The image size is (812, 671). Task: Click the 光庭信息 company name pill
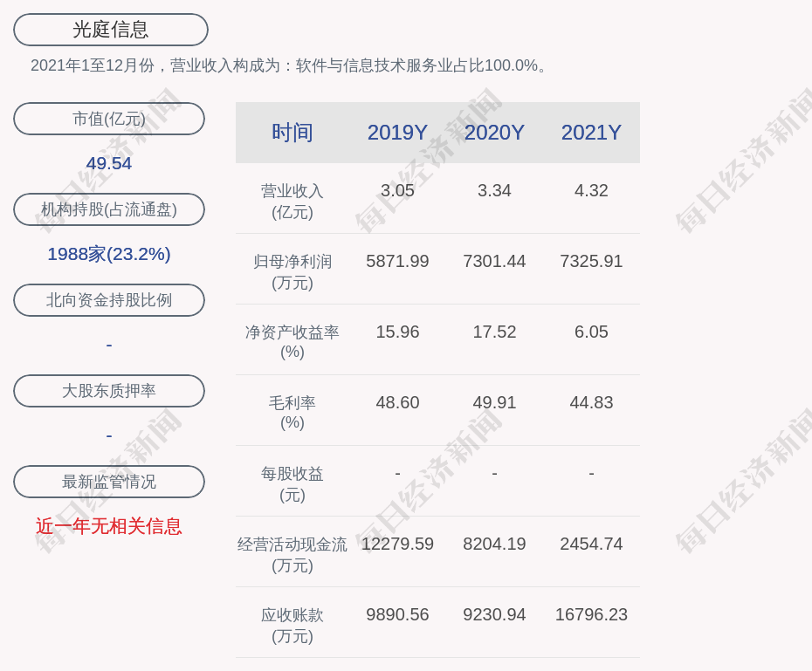click(x=111, y=30)
